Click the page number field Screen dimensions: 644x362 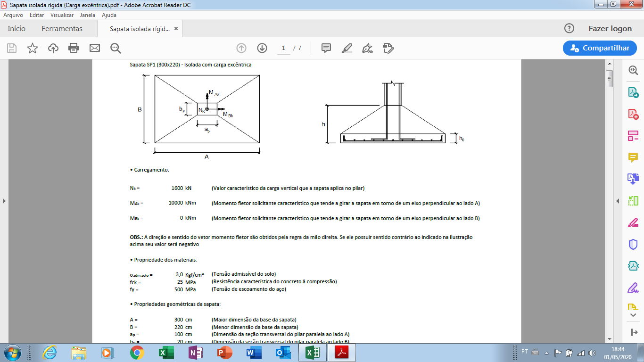(x=283, y=48)
